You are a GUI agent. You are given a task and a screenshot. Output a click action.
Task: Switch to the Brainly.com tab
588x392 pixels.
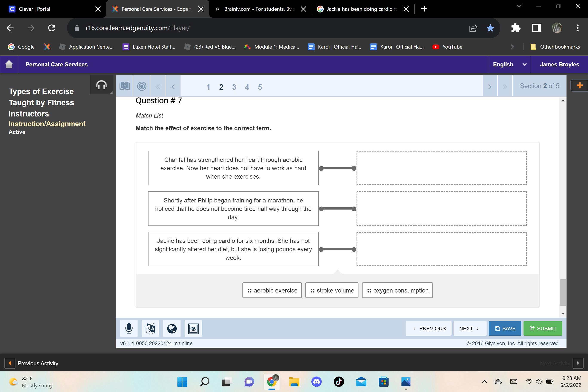[257, 9]
